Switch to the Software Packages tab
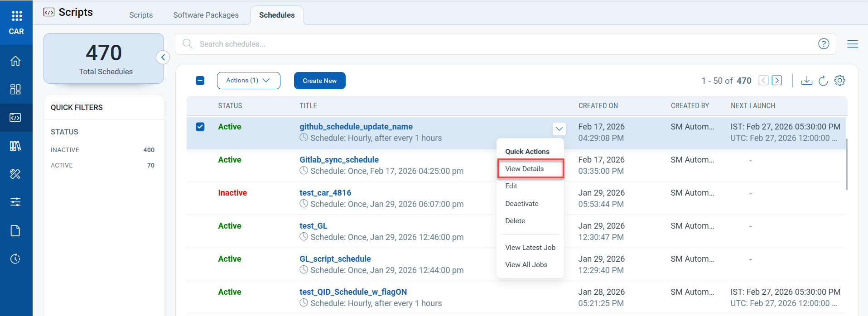The height and width of the screenshot is (316, 868). [x=206, y=15]
